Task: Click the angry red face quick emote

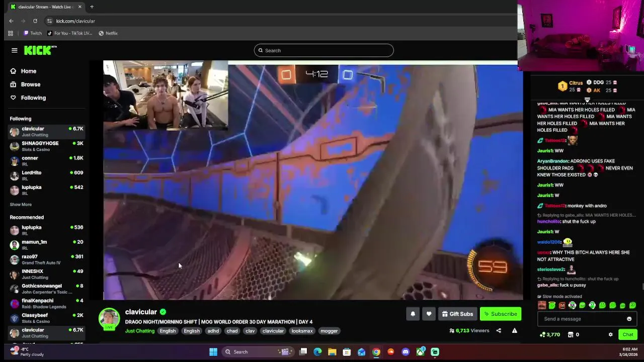Action: tap(562, 305)
